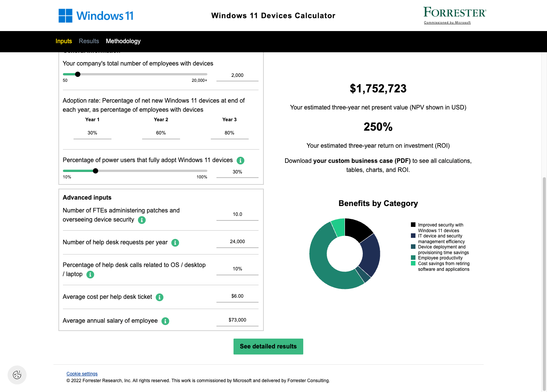Click the $1,752,723 NPV value
Viewport: 547px width, 392px height.
(x=378, y=89)
